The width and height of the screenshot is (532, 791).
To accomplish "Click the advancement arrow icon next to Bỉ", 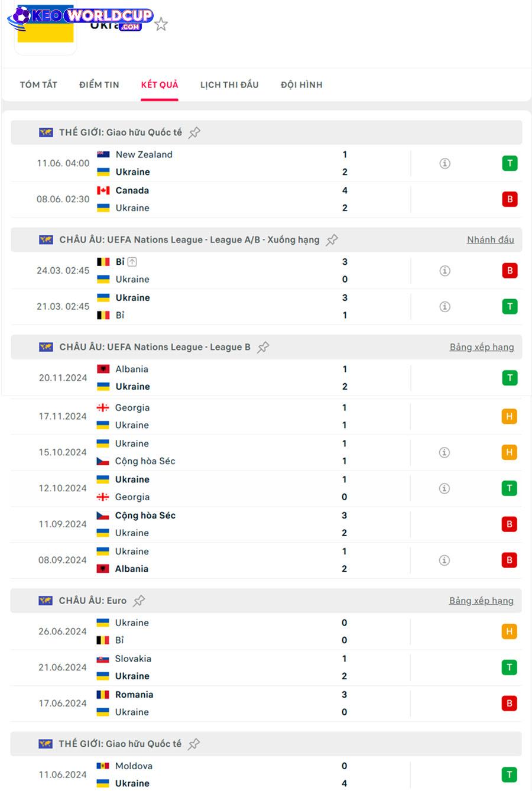I will [x=132, y=262].
